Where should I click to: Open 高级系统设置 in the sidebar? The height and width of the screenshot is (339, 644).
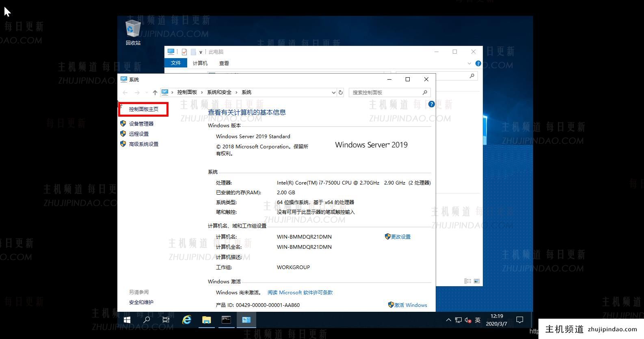[x=144, y=144]
